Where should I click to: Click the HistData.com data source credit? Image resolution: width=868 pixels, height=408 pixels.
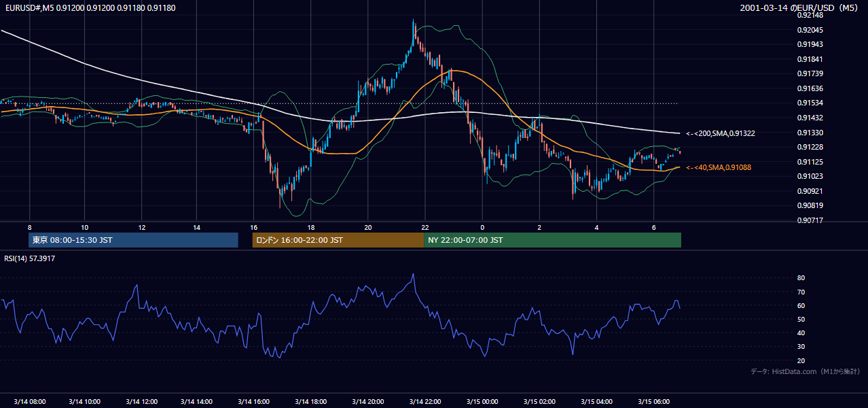coord(806,371)
